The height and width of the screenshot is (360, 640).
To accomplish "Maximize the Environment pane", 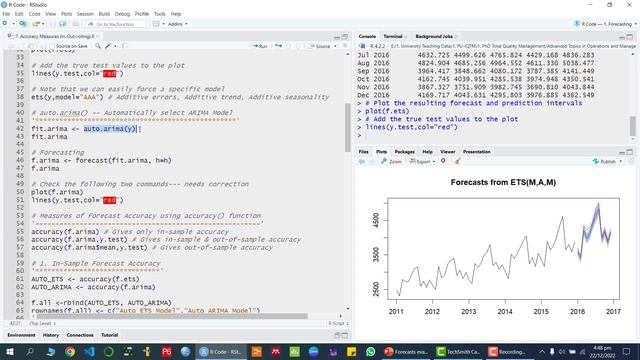I will pos(345,335).
